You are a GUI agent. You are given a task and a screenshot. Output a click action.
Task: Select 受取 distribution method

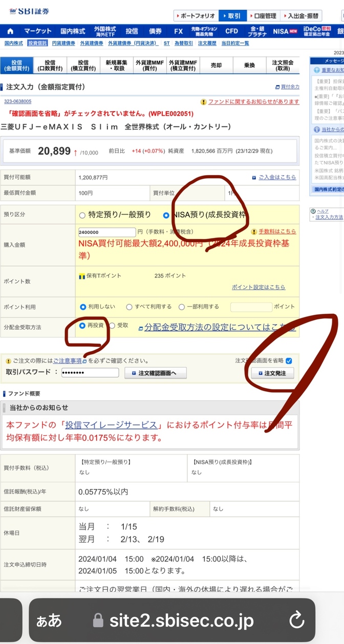coord(112,325)
